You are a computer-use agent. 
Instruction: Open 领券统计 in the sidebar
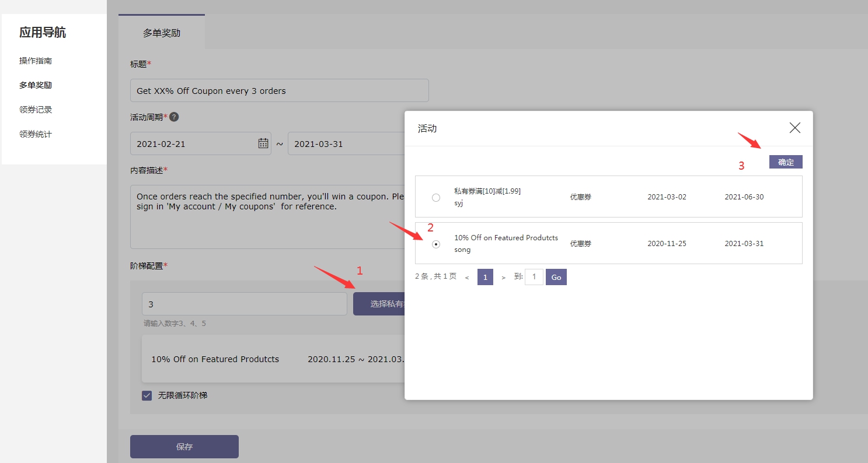point(36,134)
